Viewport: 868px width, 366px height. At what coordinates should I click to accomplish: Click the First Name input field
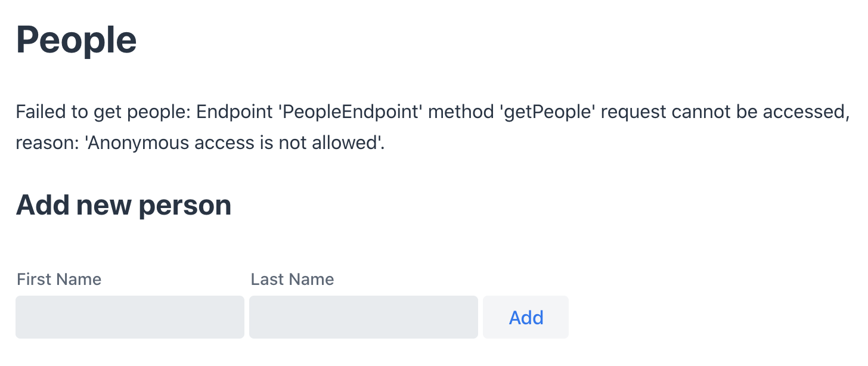point(129,317)
